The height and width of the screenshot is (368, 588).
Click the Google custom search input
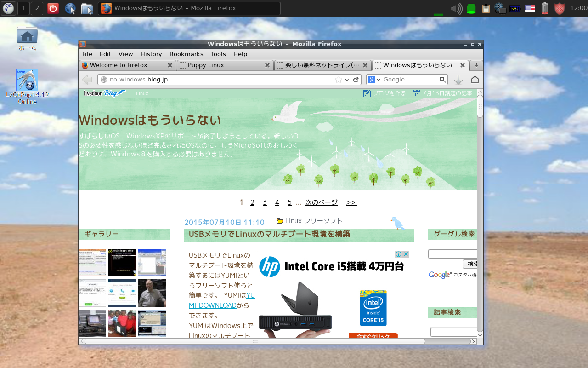tap(452, 254)
